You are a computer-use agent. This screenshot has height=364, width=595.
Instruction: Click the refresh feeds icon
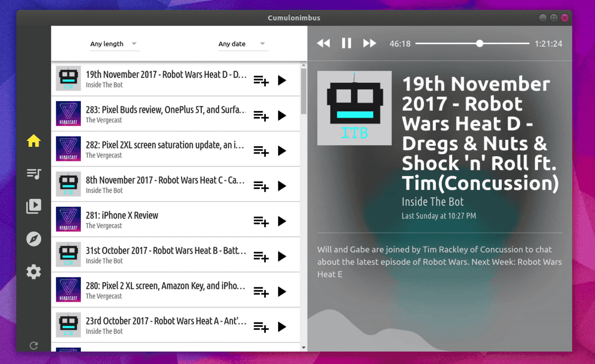click(34, 346)
